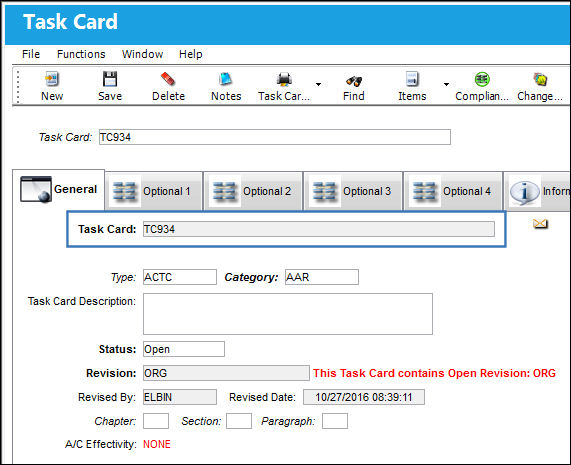Select the Information tab
The width and height of the screenshot is (571, 465).
coord(537,191)
